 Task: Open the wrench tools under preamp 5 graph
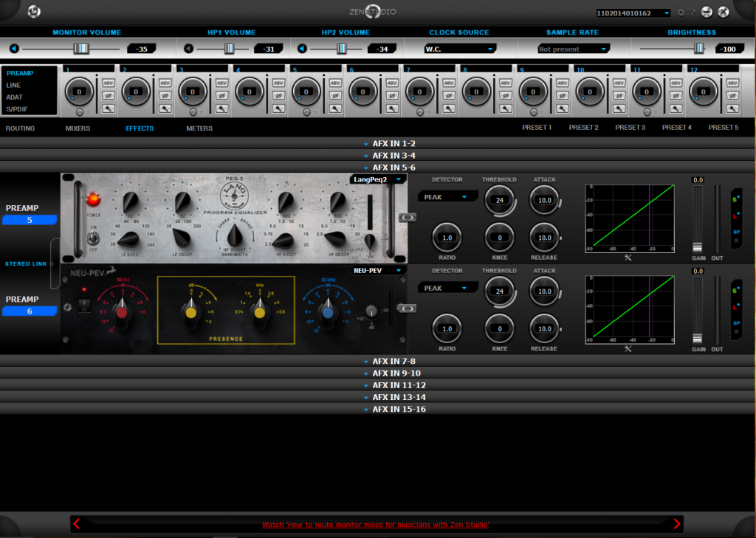[x=628, y=258]
